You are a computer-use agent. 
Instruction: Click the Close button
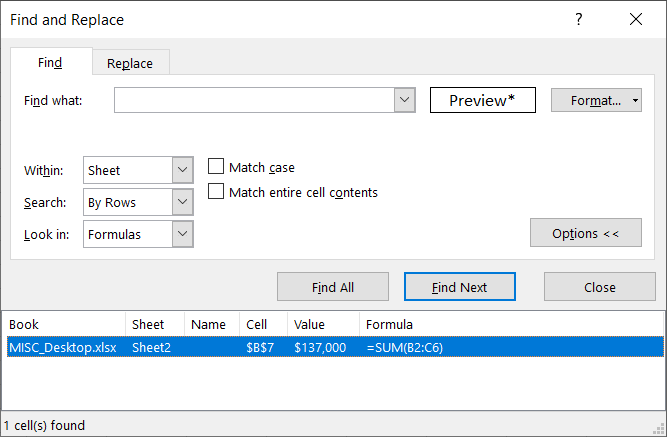click(599, 287)
